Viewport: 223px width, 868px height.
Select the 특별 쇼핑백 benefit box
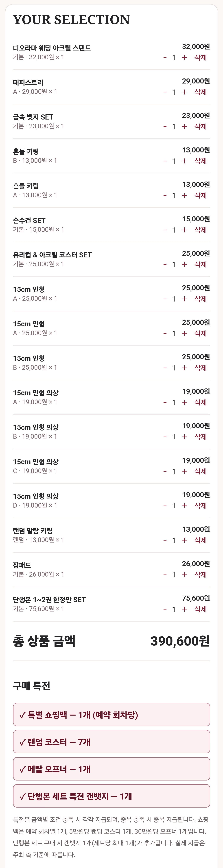[111, 715]
